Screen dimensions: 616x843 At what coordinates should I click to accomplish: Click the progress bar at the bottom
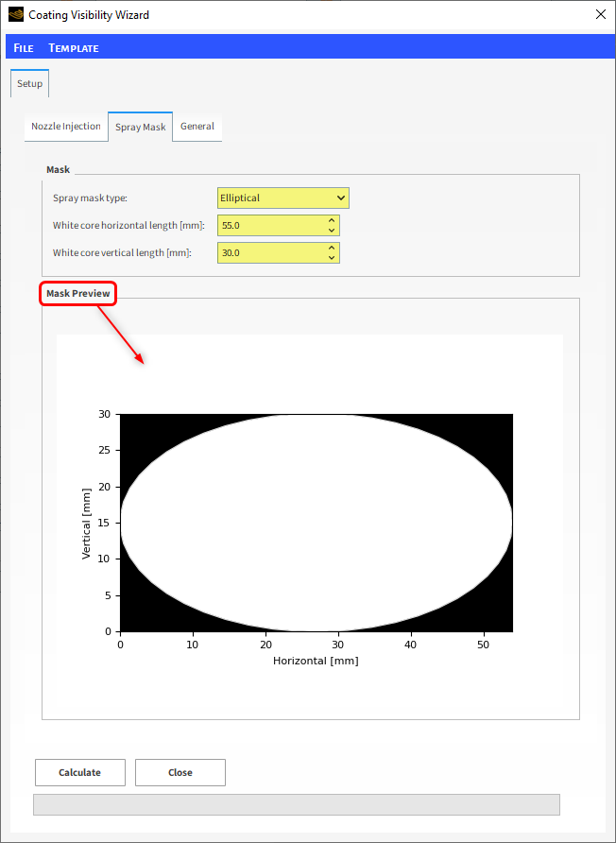(x=296, y=805)
